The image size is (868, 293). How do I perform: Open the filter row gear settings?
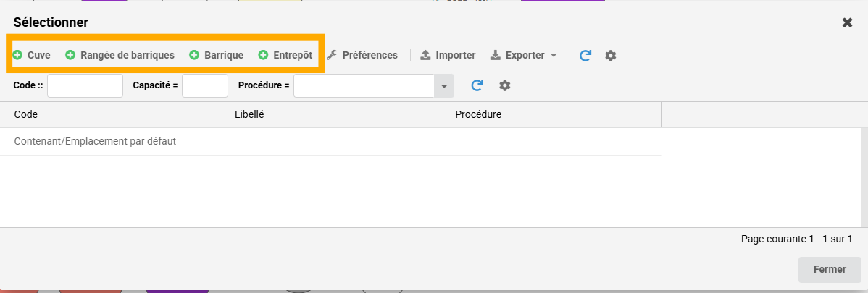pos(505,85)
